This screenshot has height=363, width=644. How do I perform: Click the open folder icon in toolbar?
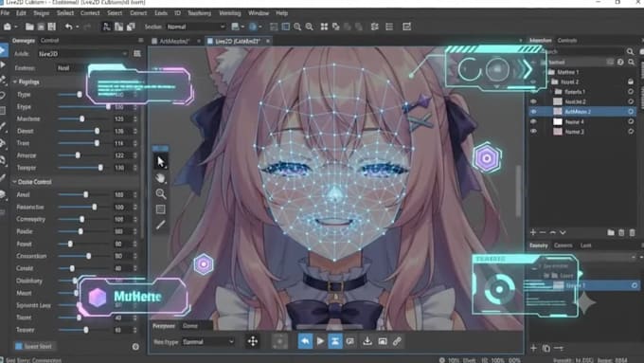click(x=29, y=27)
